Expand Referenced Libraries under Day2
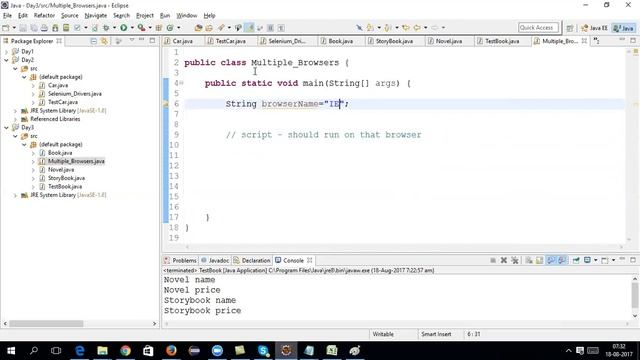 (15, 119)
